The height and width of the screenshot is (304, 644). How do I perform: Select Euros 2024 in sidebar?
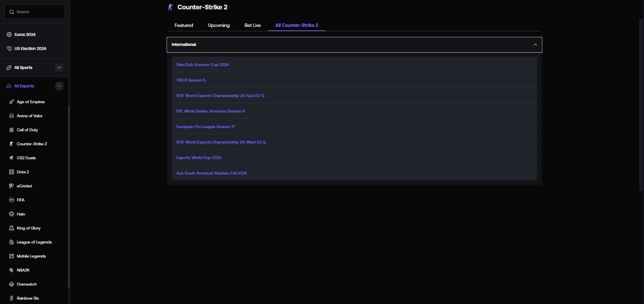[x=25, y=35]
